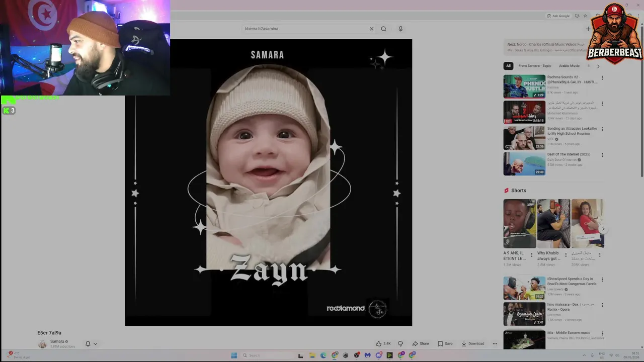This screenshot has height=362, width=644.
Task: Open the Samara channel name link
Action: point(57,341)
